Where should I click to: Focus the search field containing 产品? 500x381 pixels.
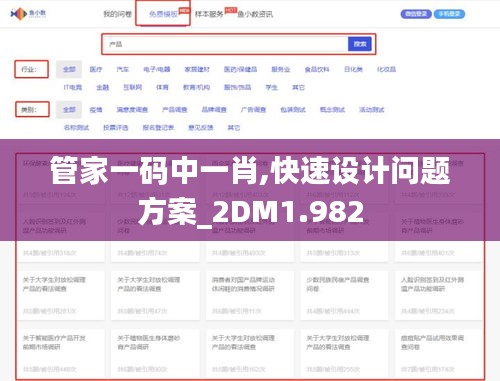(x=226, y=44)
